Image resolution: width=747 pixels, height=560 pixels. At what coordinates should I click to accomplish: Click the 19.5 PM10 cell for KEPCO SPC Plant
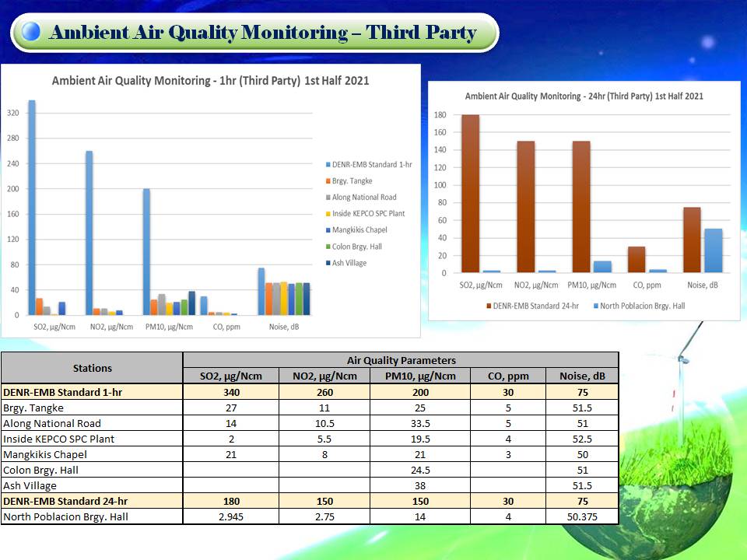(420, 439)
